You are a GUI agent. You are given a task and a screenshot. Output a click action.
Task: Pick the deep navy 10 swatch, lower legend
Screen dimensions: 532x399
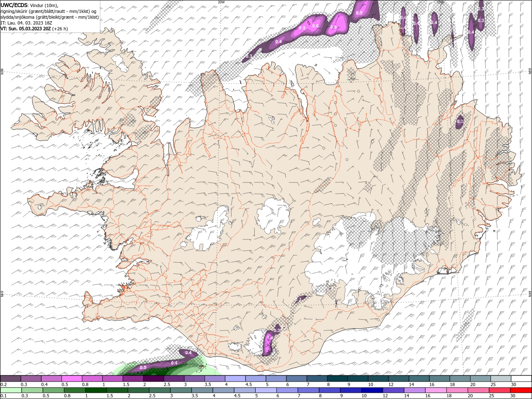(x=372, y=390)
